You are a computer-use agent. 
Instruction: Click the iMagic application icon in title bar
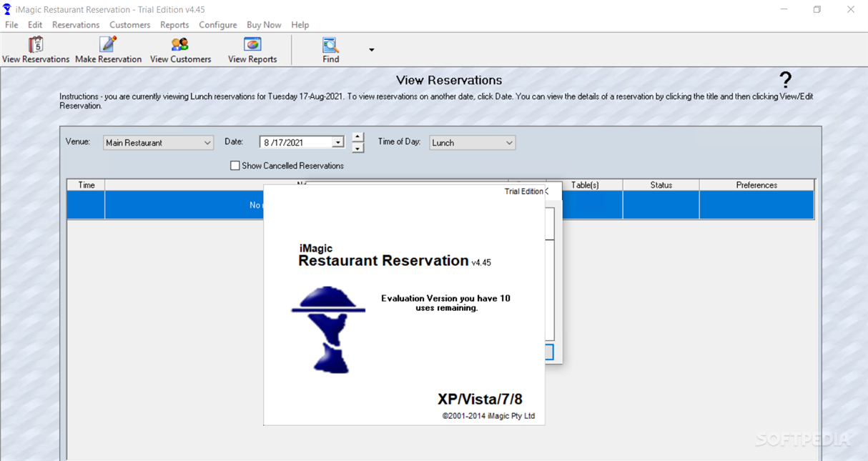(7, 9)
